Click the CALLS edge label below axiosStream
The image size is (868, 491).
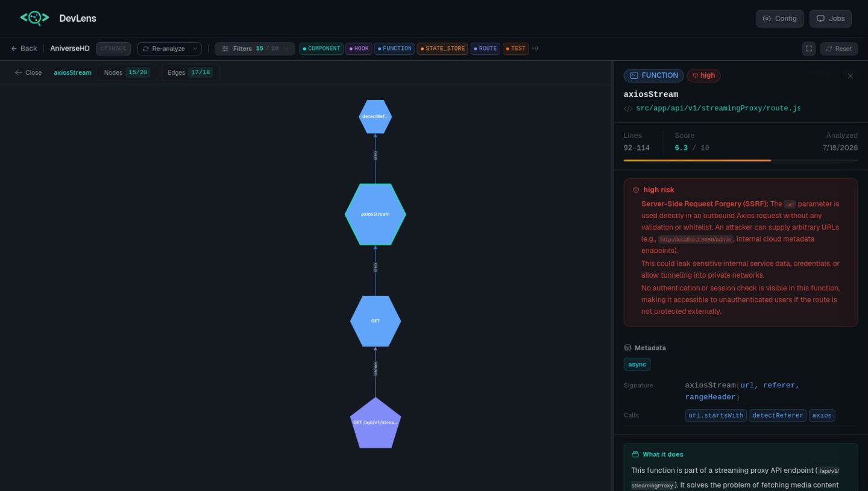(x=376, y=267)
